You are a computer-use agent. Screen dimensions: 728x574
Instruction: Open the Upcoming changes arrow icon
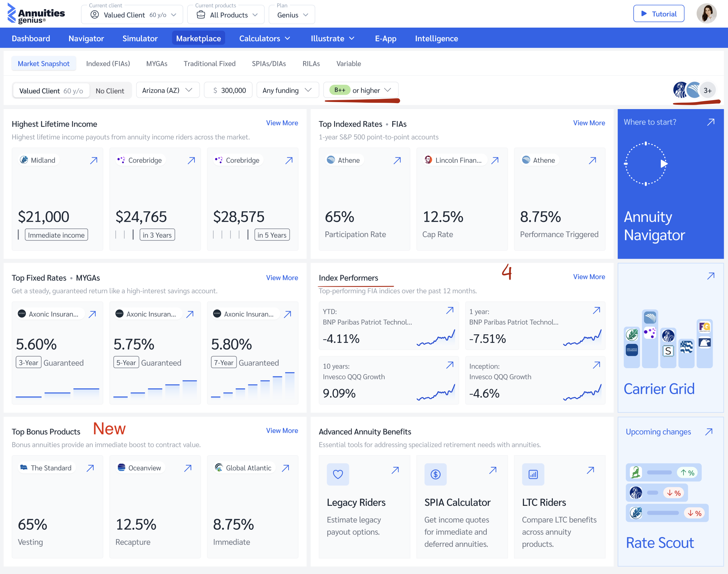pos(709,432)
